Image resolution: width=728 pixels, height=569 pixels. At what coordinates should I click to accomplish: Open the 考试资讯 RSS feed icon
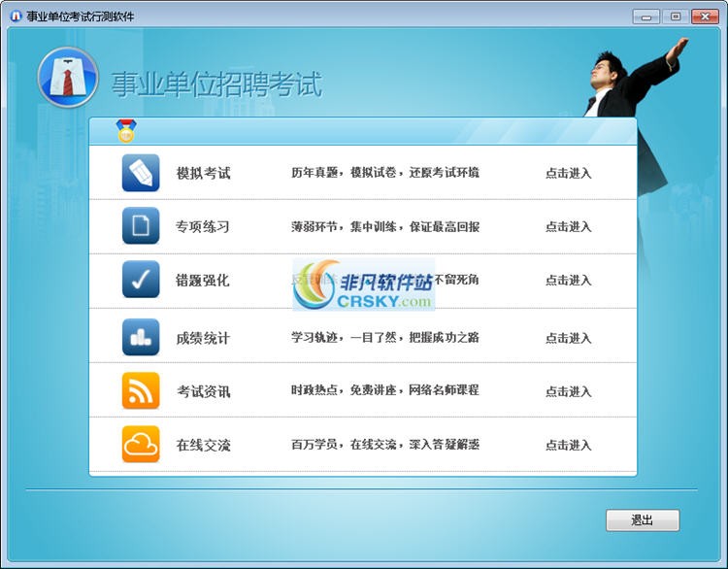141,390
